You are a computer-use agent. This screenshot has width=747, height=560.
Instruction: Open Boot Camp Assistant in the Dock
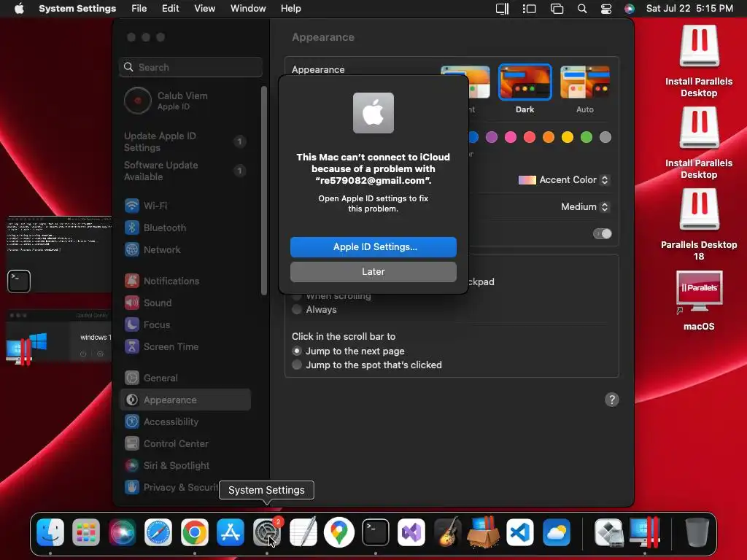608,532
